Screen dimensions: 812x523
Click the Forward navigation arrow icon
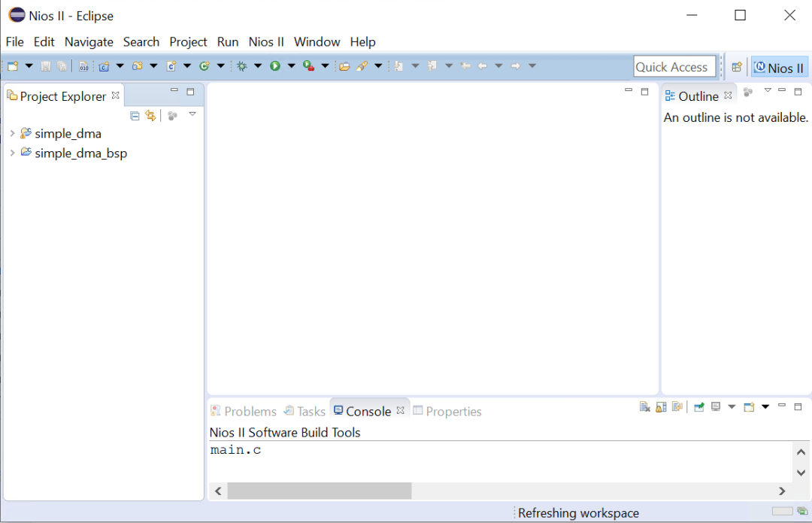click(x=515, y=65)
